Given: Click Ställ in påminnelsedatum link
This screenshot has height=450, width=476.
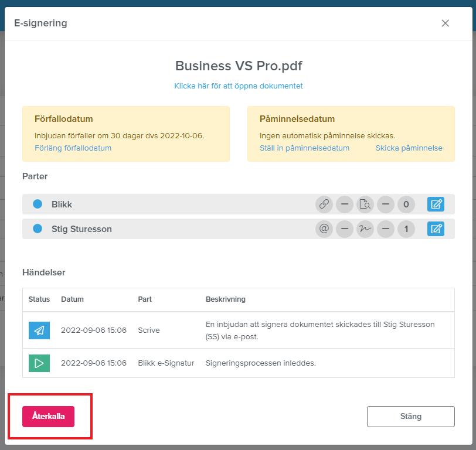Looking at the screenshot, I should point(304,148).
